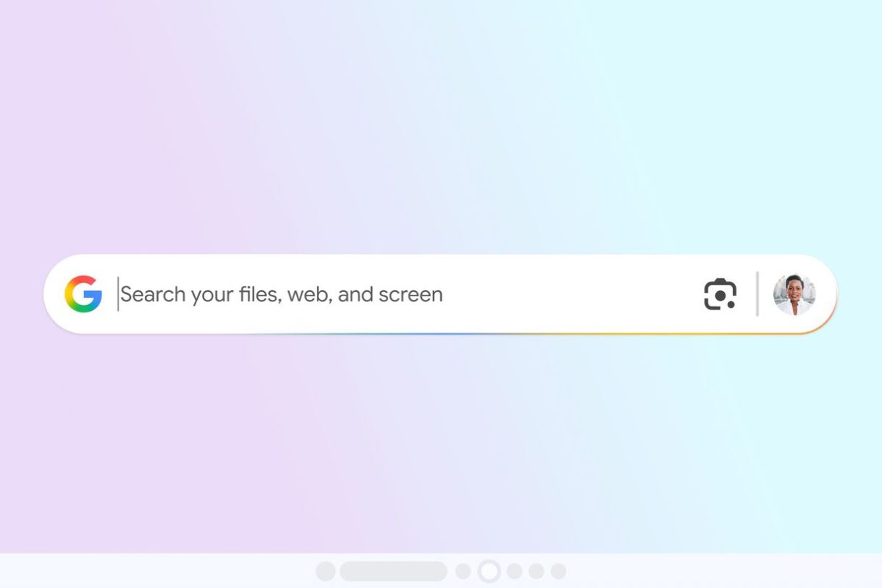Select the highlighted ring icon on the shelf
This screenshot has width=882, height=588.
point(489,571)
